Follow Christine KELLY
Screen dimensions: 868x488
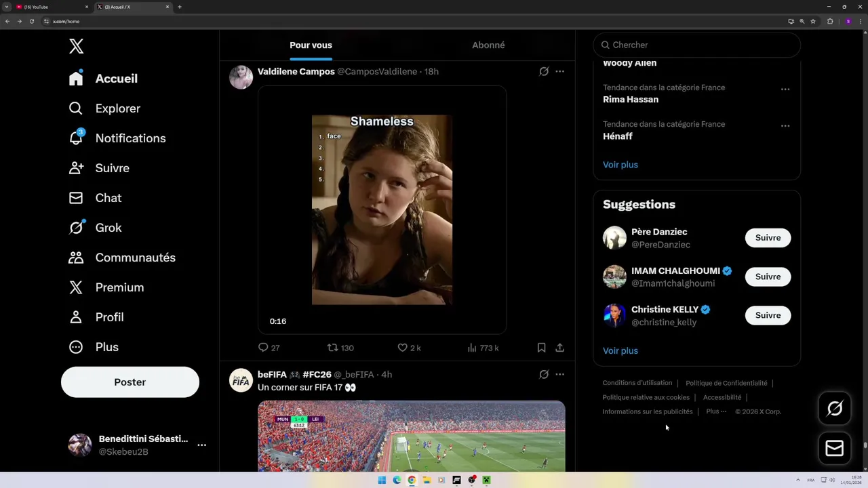tap(768, 315)
